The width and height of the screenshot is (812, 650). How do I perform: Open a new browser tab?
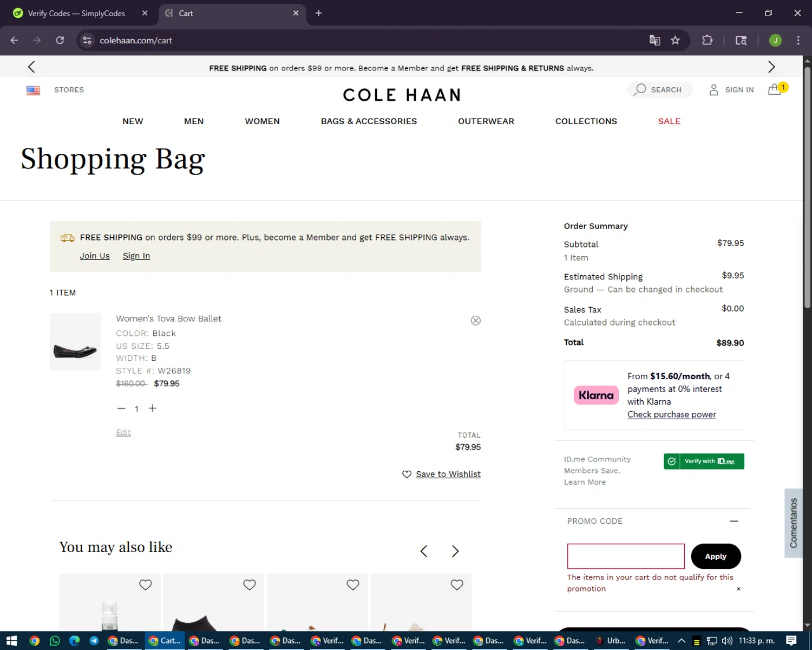coord(318,13)
